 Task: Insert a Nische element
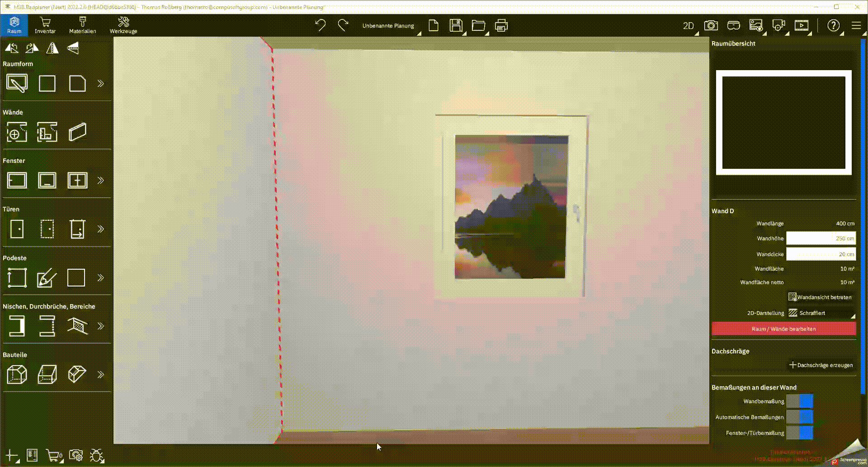tap(17, 326)
